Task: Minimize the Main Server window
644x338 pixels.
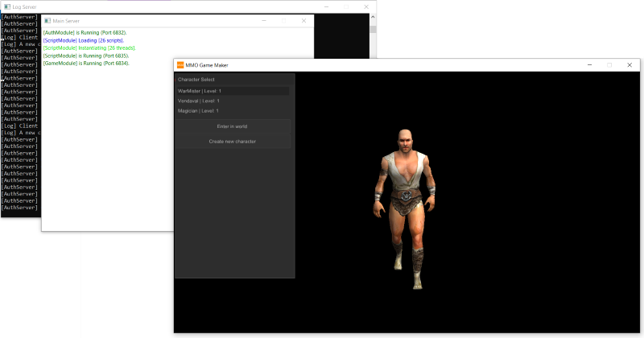Action: 263,20
